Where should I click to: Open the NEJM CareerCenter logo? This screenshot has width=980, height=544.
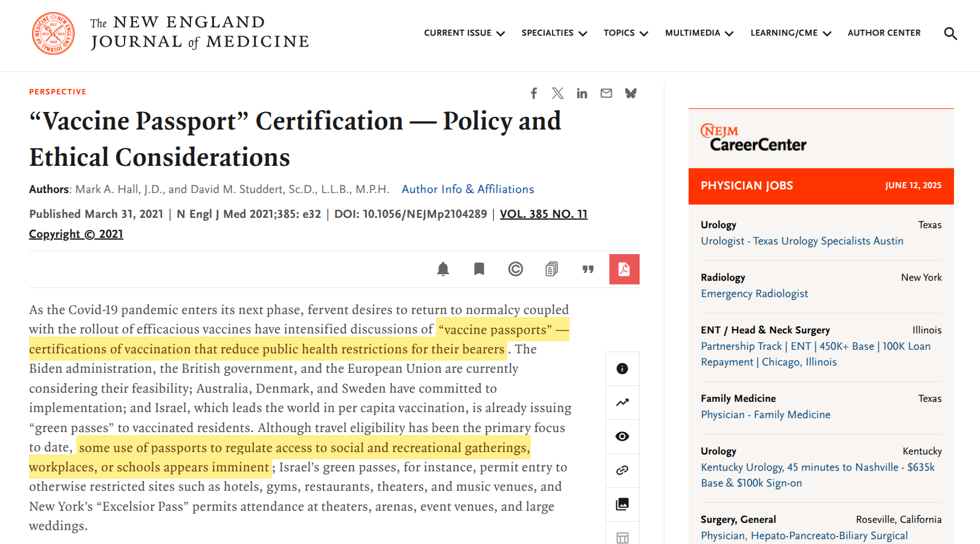click(x=753, y=139)
